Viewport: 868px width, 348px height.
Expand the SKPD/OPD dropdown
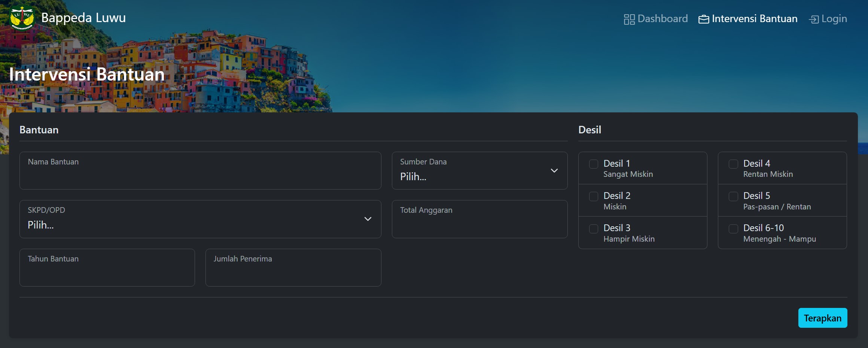pyautogui.click(x=200, y=219)
